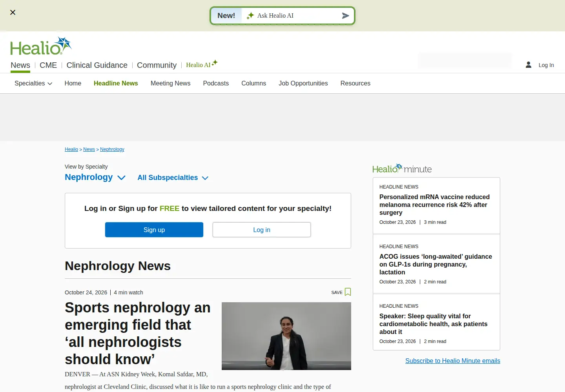Screen dimensions: 565x392
Task: Close the Ask Healio AI banner
Action: [x=13, y=12]
